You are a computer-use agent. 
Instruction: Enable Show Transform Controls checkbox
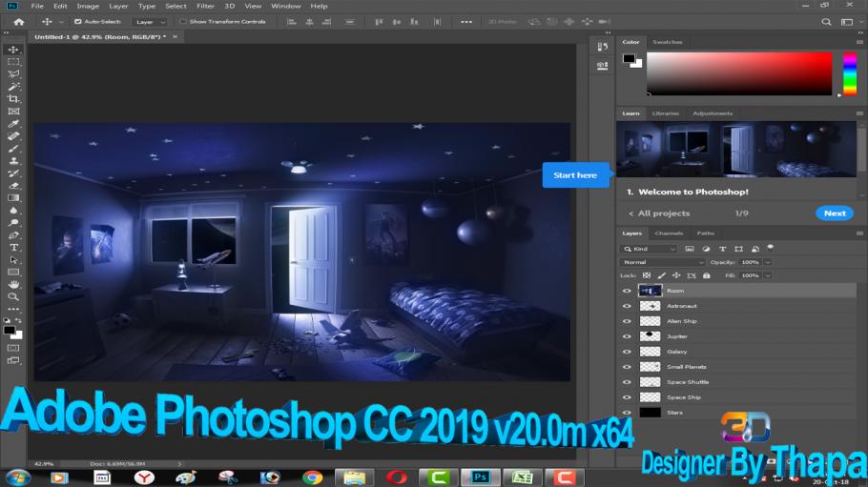click(x=182, y=22)
